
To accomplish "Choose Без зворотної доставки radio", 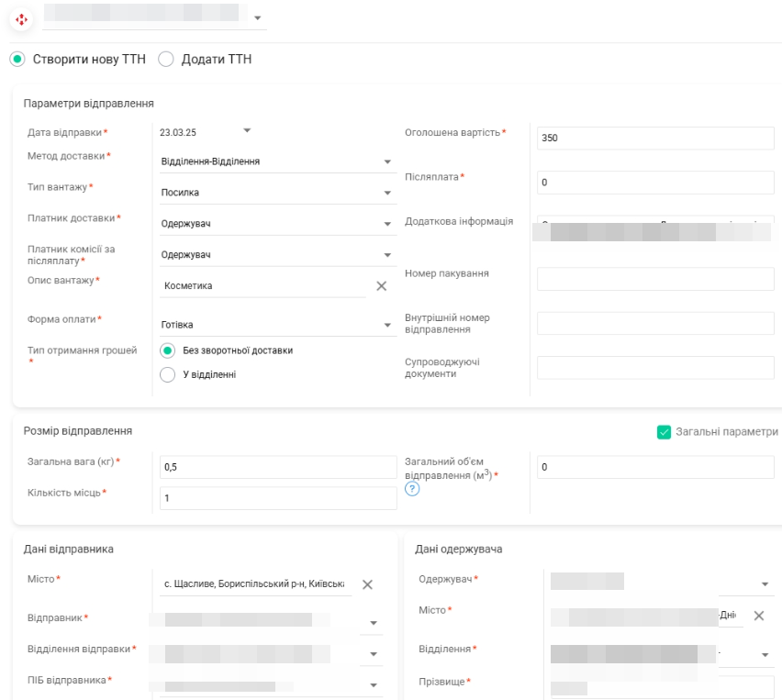I will 167,350.
